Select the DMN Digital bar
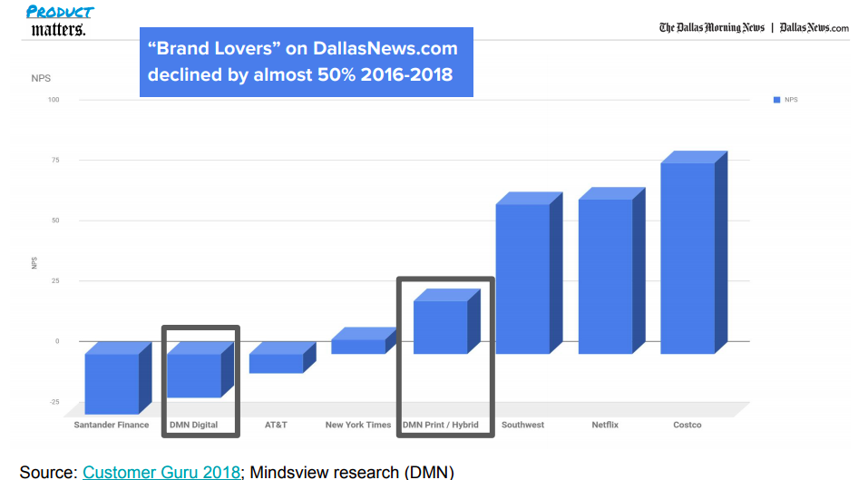The image size is (868, 480). point(200,370)
